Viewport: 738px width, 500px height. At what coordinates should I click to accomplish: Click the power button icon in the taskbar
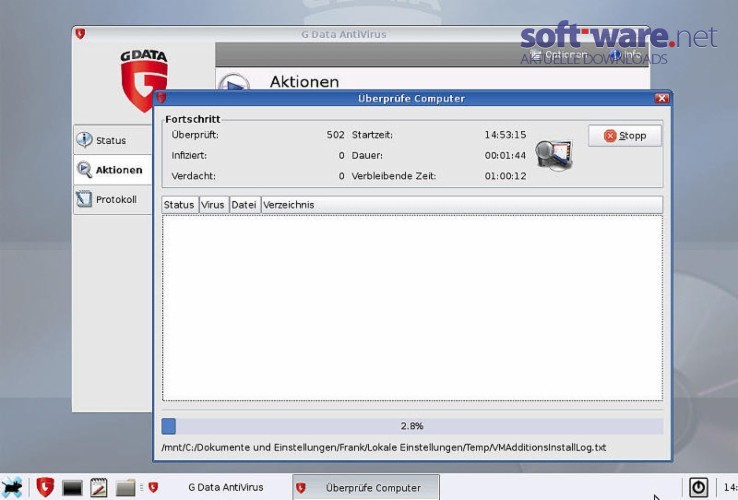[x=698, y=487]
